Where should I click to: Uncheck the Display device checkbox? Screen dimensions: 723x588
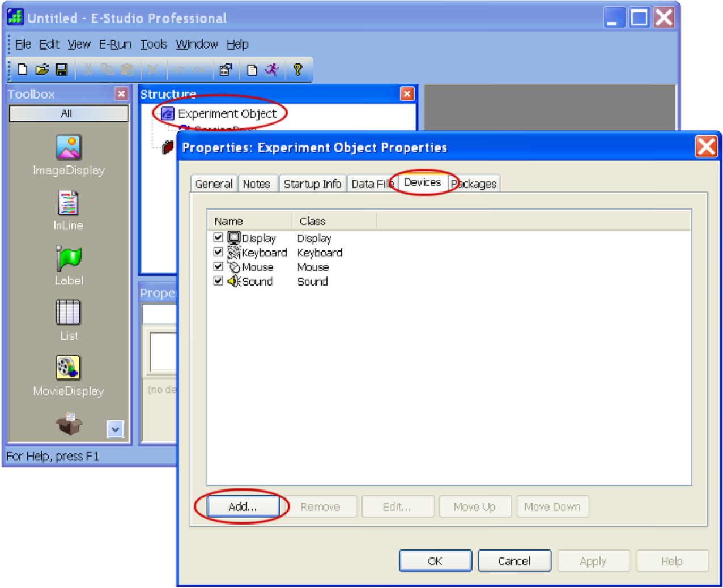pyautogui.click(x=218, y=238)
